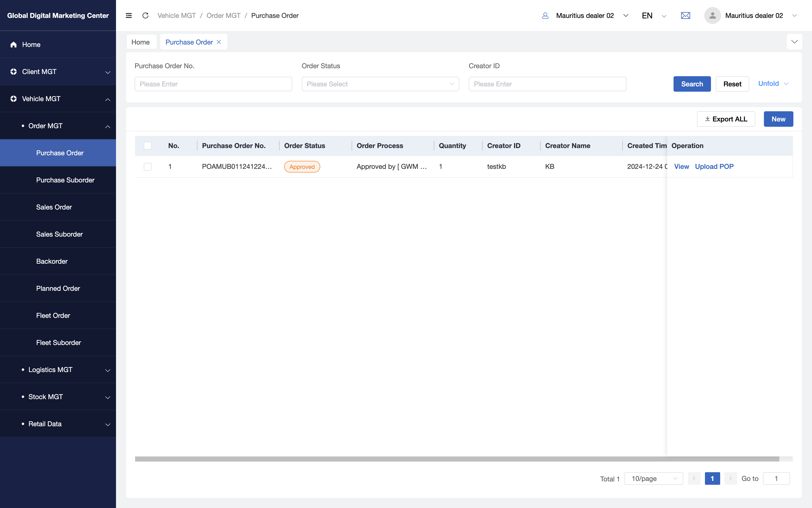This screenshot has height=508, width=812.
Task: Expand the Retail Data submenu
Action: (58, 424)
